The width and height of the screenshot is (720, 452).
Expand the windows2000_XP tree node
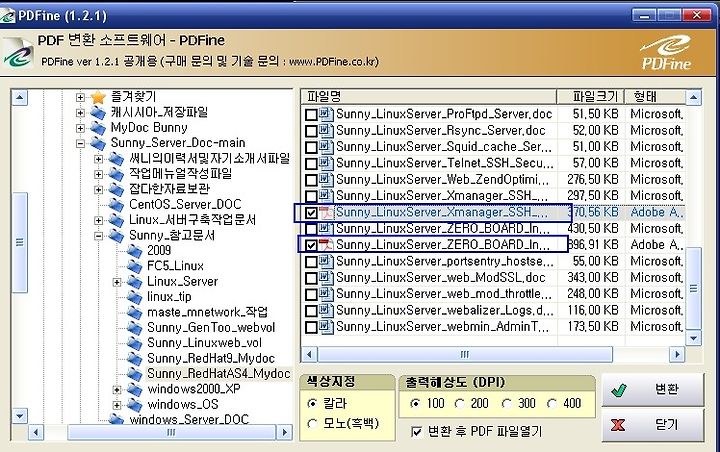click(117, 390)
